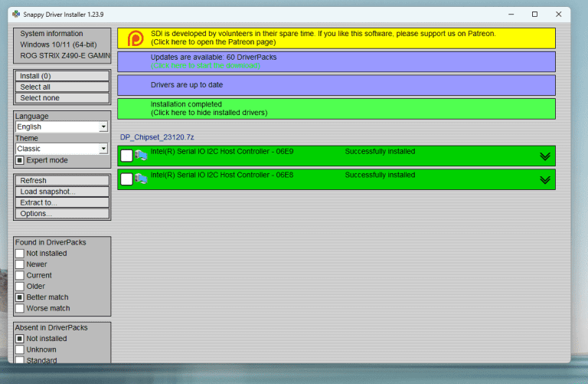This screenshot has width=588, height=384.
Task: Click the Refresh button
Action: [62, 181]
